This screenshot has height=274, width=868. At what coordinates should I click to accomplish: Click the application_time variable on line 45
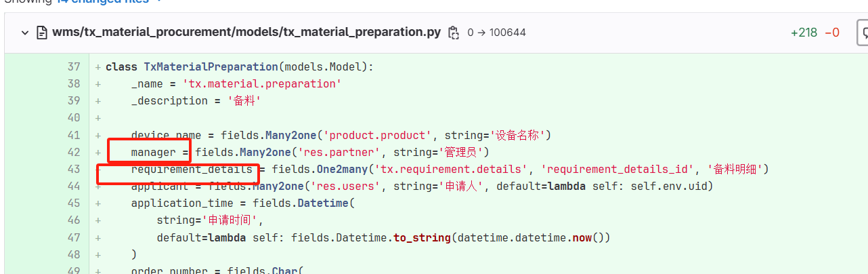pos(188,203)
